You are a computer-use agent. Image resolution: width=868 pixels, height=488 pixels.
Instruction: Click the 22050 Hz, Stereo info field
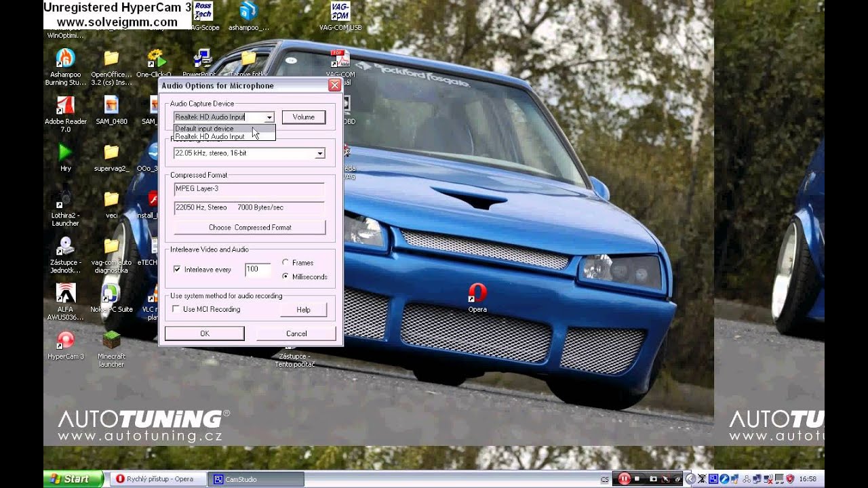tap(249, 207)
